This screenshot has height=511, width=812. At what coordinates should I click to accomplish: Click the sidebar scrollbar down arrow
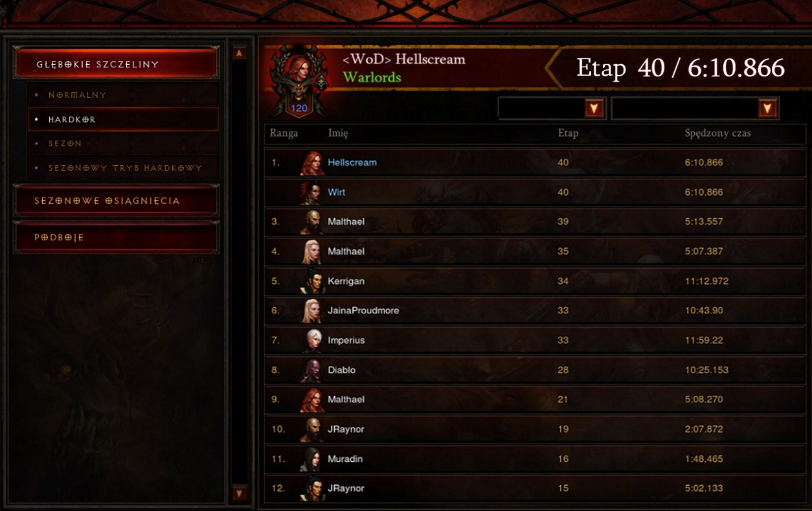pyautogui.click(x=240, y=494)
